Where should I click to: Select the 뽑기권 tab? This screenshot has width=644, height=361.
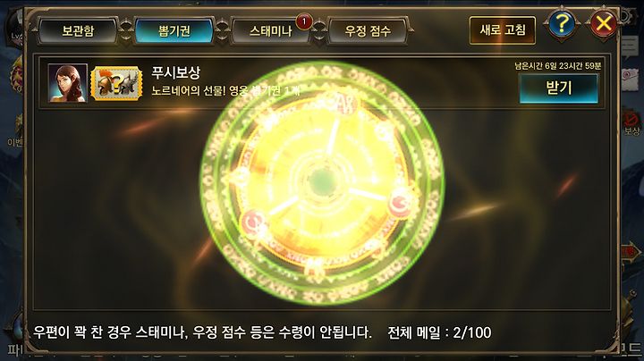point(174,30)
